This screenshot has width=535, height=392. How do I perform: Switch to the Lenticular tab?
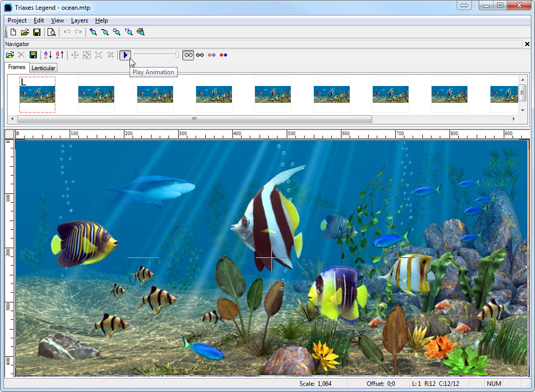tap(44, 68)
